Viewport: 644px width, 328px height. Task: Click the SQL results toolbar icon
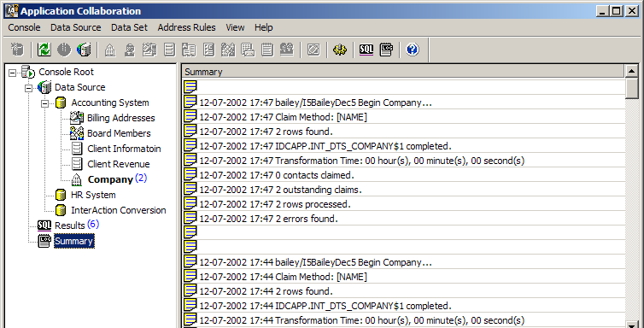click(366, 50)
